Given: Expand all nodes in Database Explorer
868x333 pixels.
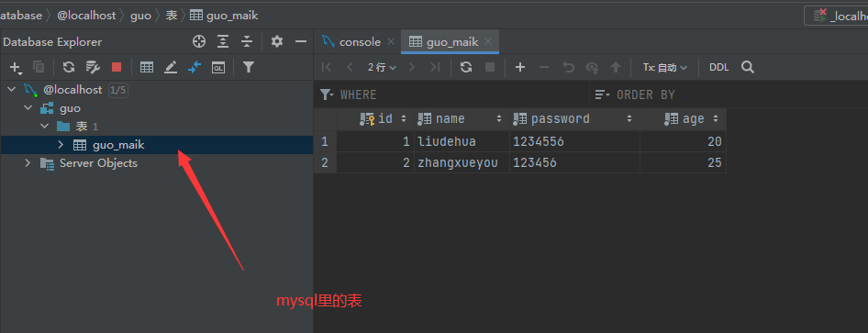Looking at the screenshot, I should tap(223, 41).
